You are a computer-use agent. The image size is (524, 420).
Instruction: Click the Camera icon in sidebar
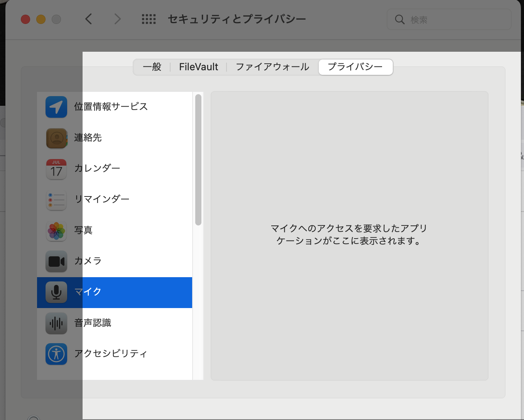pyautogui.click(x=56, y=261)
